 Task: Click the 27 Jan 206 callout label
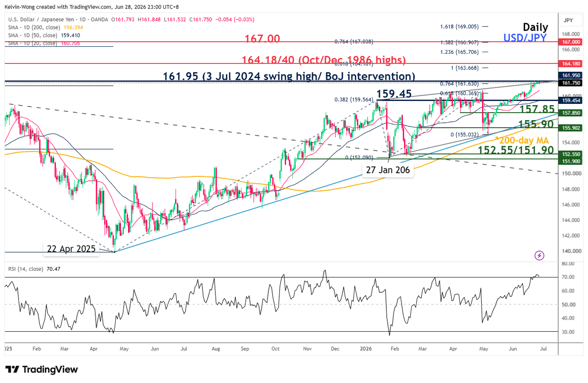388,170
